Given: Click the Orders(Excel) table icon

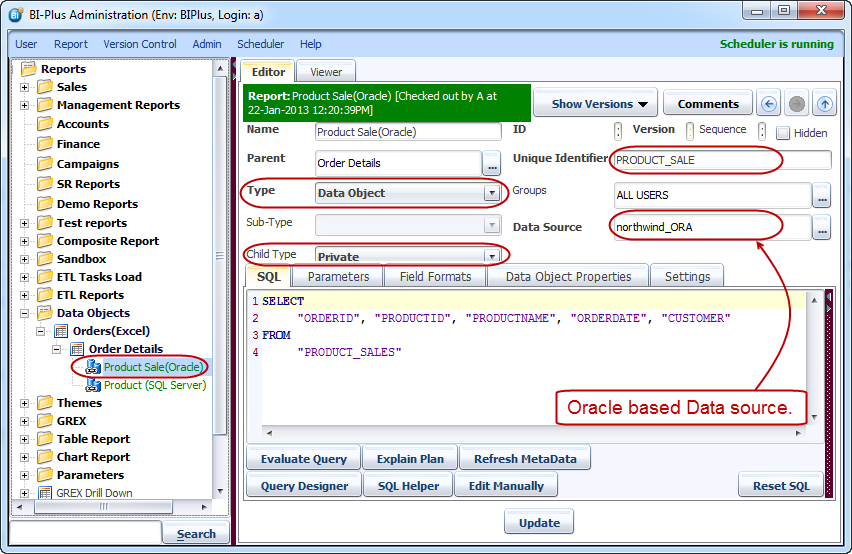Looking at the screenshot, I should pyautogui.click(x=60, y=331).
